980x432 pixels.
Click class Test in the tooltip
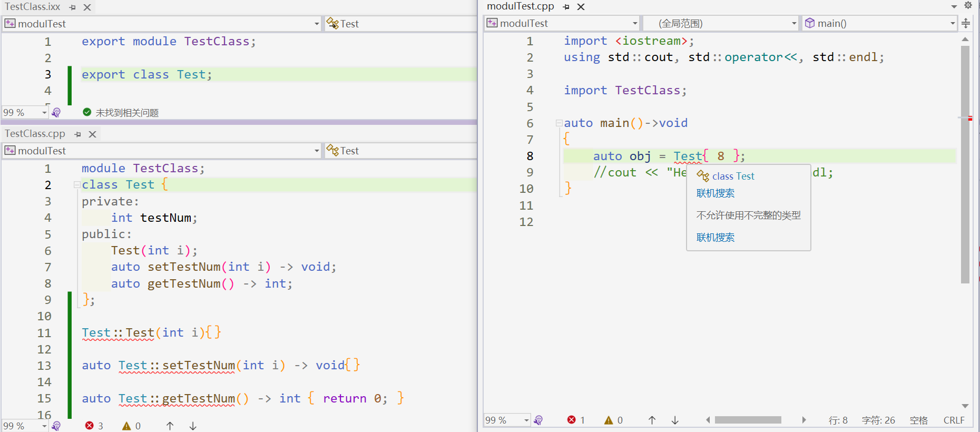point(733,176)
